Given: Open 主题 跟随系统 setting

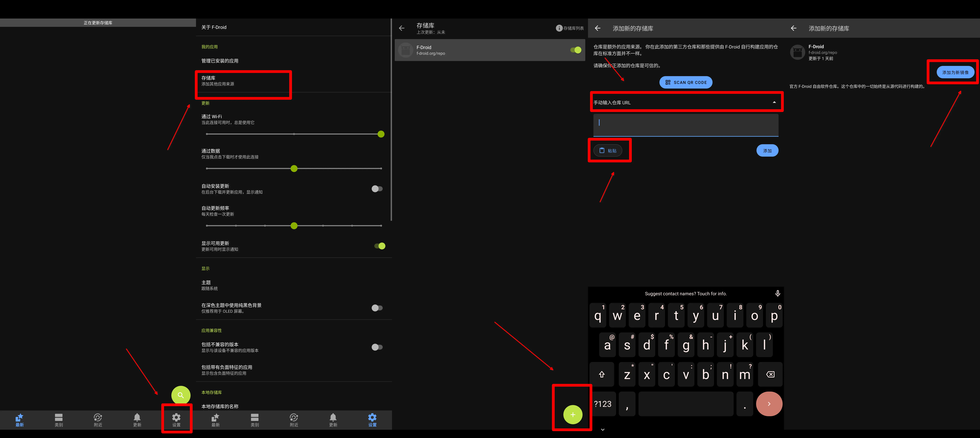Looking at the screenshot, I should (294, 285).
